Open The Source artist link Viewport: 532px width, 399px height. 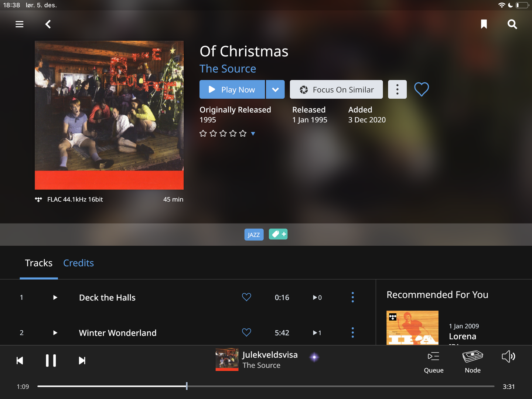[x=228, y=69]
